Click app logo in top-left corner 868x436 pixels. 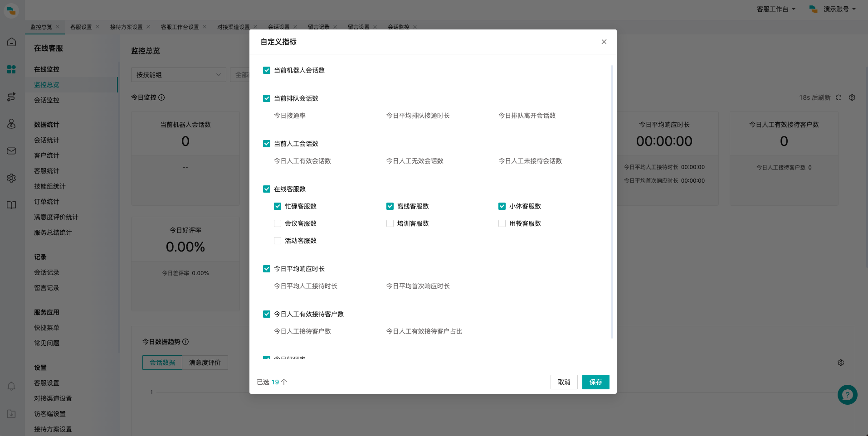tap(11, 10)
